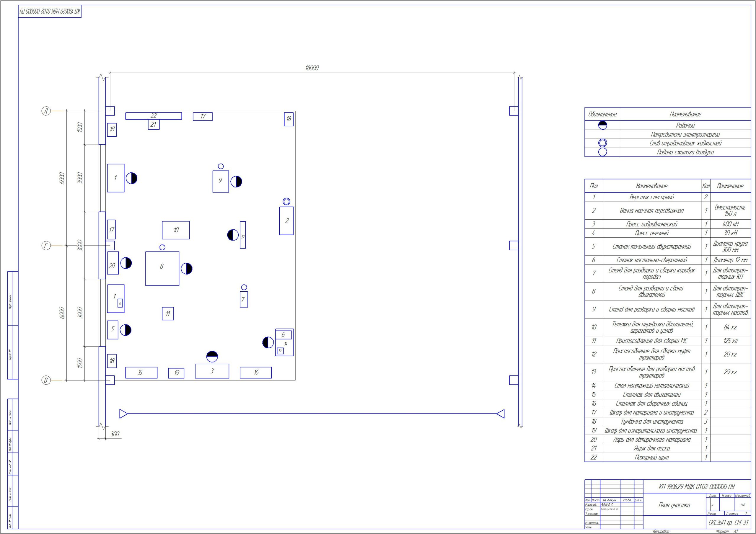Click 'Тумбочка для инструмента' table row
756x534 pixels.
(x=652, y=422)
